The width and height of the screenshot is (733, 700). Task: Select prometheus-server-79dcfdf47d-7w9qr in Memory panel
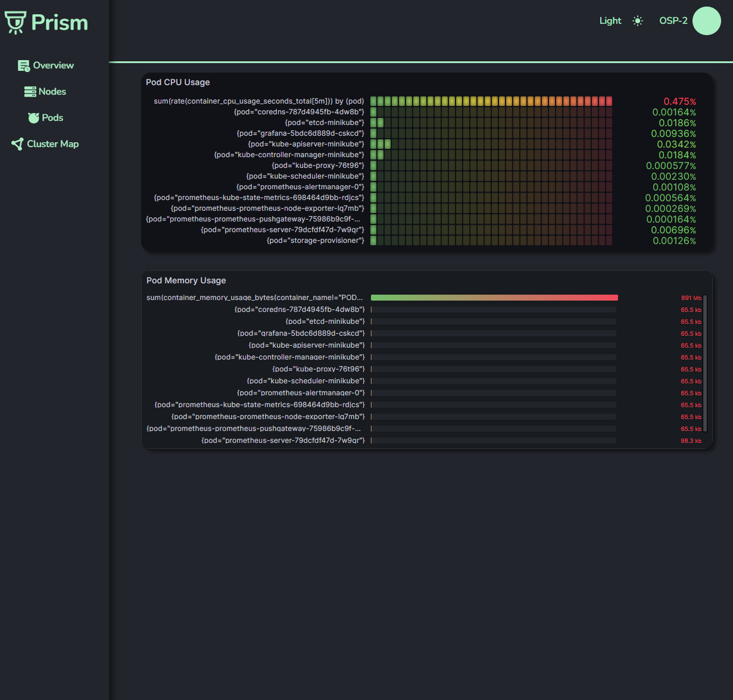[283, 440]
